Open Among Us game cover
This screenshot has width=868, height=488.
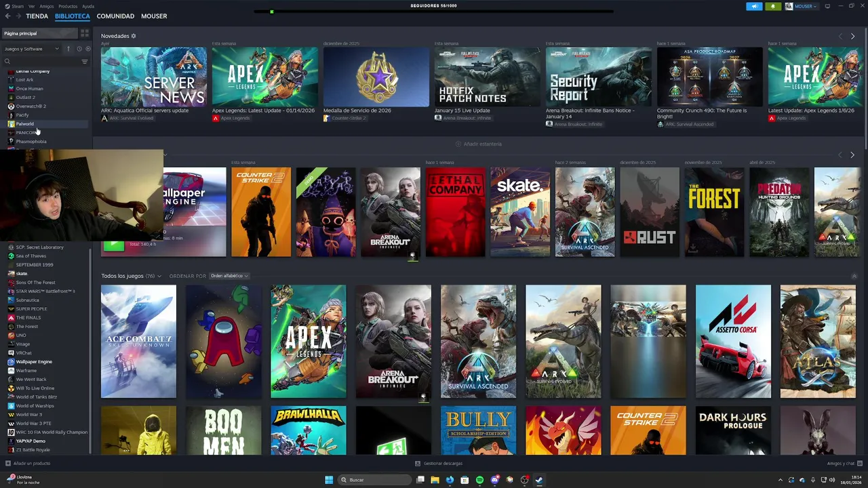click(x=224, y=341)
